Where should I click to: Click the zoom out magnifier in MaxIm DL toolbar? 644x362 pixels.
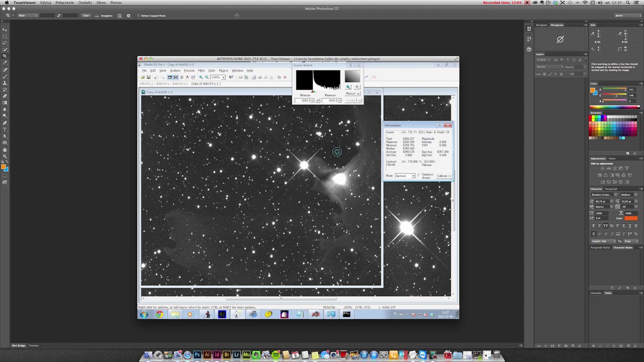coord(207,77)
